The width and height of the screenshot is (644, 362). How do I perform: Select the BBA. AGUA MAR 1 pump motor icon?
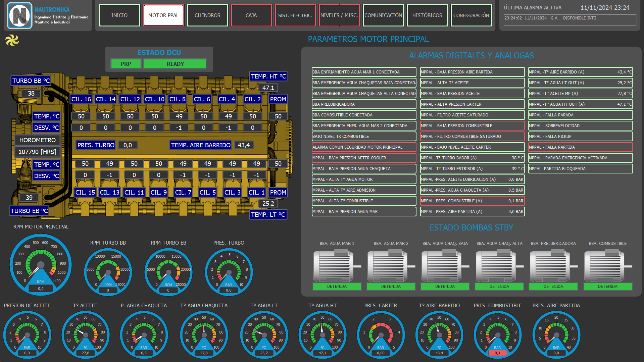(x=337, y=266)
